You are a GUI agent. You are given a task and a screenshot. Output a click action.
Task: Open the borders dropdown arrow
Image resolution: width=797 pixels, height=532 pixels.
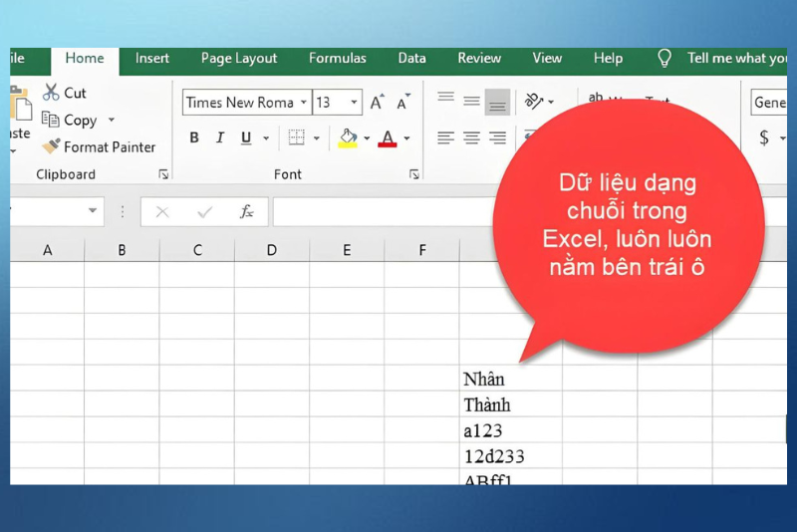[x=316, y=138]
